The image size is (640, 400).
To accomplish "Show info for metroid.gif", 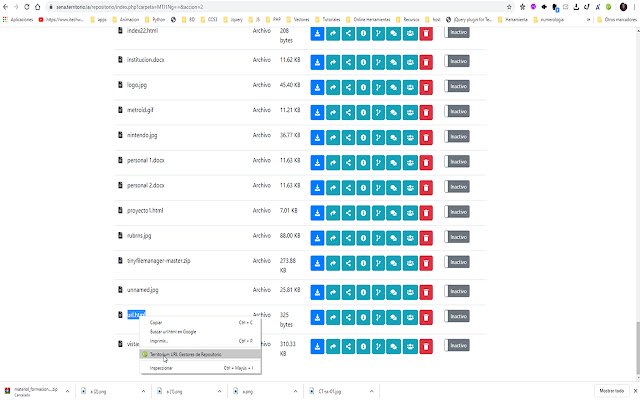I will click(x=363, y=113).
